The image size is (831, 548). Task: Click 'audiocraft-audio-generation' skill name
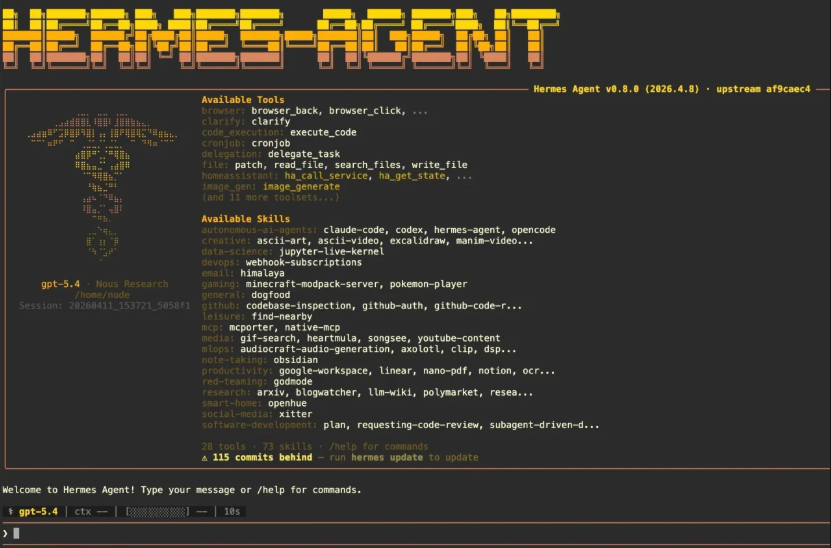tap(315, 349)
